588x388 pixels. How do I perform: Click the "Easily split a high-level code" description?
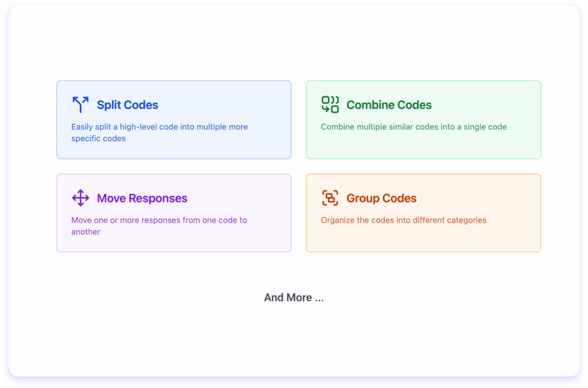(159, 127)
